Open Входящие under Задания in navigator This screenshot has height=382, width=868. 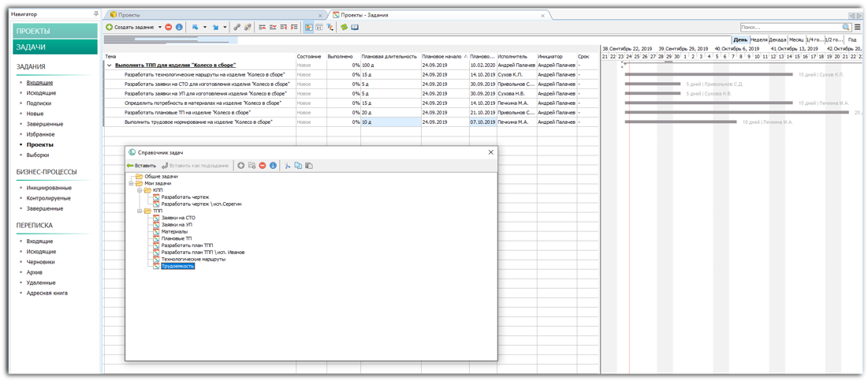click(x=39, y=83)
